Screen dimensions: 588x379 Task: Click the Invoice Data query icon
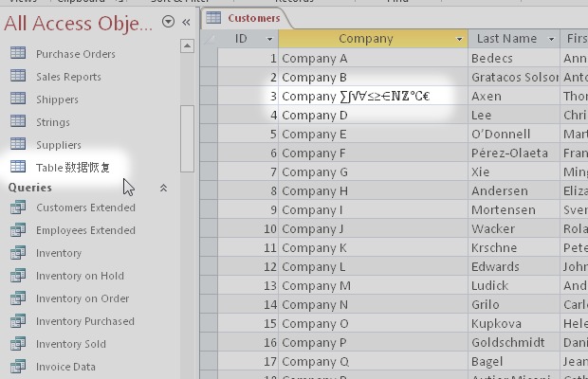pyautogui.click(x=18, y=367)
